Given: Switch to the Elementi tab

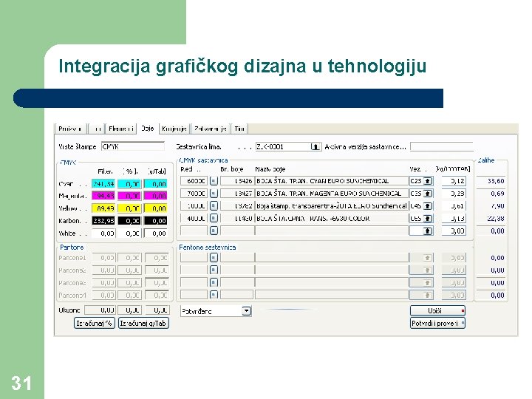Looking at the screenshot, I should [x=121, y=129].
